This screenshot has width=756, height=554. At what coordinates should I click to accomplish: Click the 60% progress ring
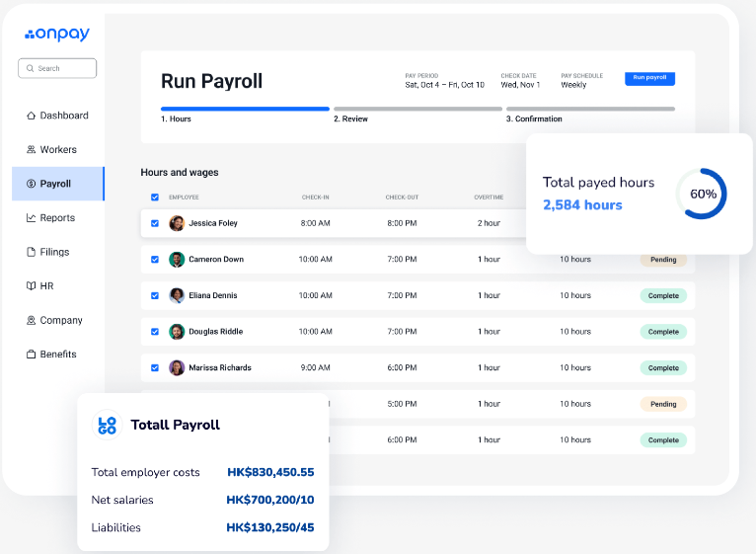[x=703, y=195]
